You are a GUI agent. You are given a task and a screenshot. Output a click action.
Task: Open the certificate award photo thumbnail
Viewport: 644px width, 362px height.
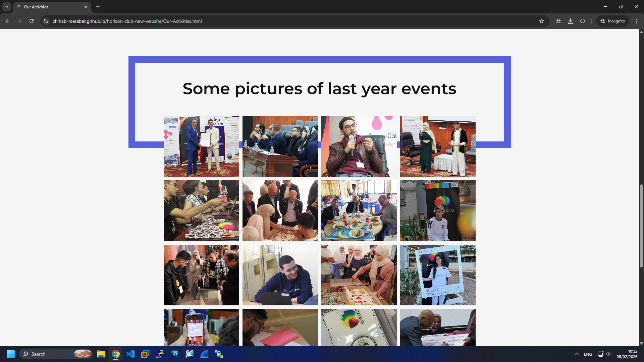pos(201,146)
